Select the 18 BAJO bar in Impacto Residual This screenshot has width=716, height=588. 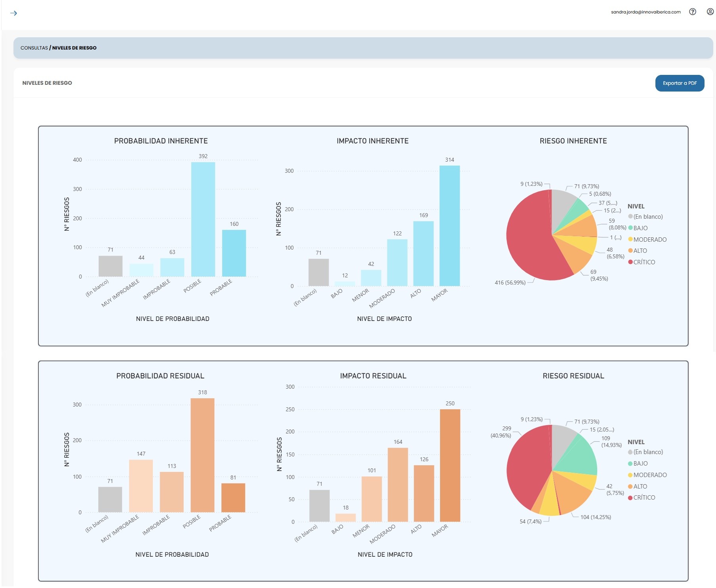(346, 518)
